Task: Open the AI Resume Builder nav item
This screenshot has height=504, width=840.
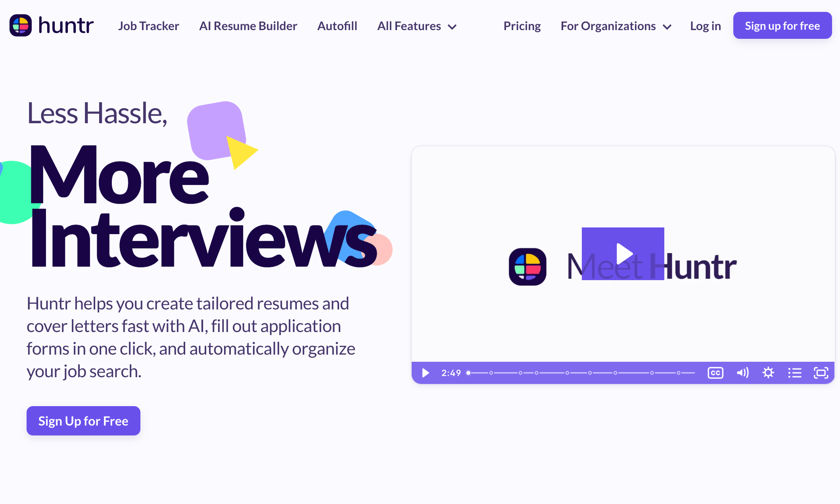Action: click(248, 26)
